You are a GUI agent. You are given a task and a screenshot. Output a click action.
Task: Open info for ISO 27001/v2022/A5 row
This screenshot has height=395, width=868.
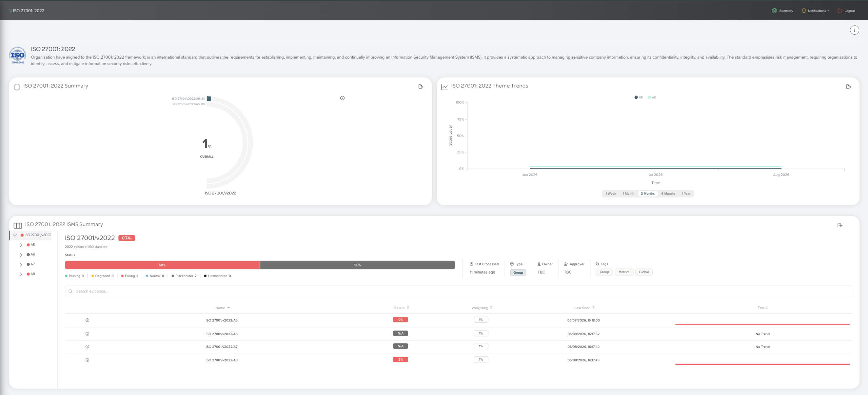tap(87, 320)
